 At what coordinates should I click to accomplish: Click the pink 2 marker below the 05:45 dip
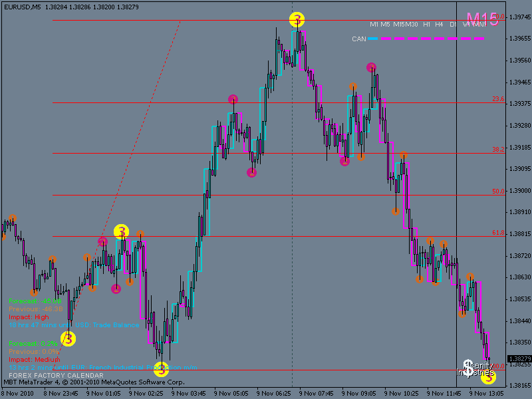pyautogui.click(x=252, y=172)
